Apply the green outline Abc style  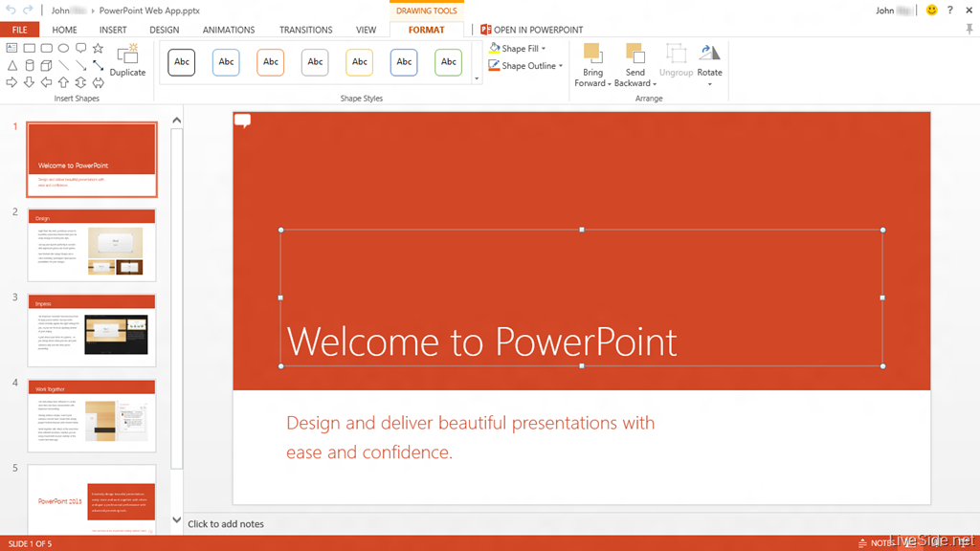(x=448, y=62)
